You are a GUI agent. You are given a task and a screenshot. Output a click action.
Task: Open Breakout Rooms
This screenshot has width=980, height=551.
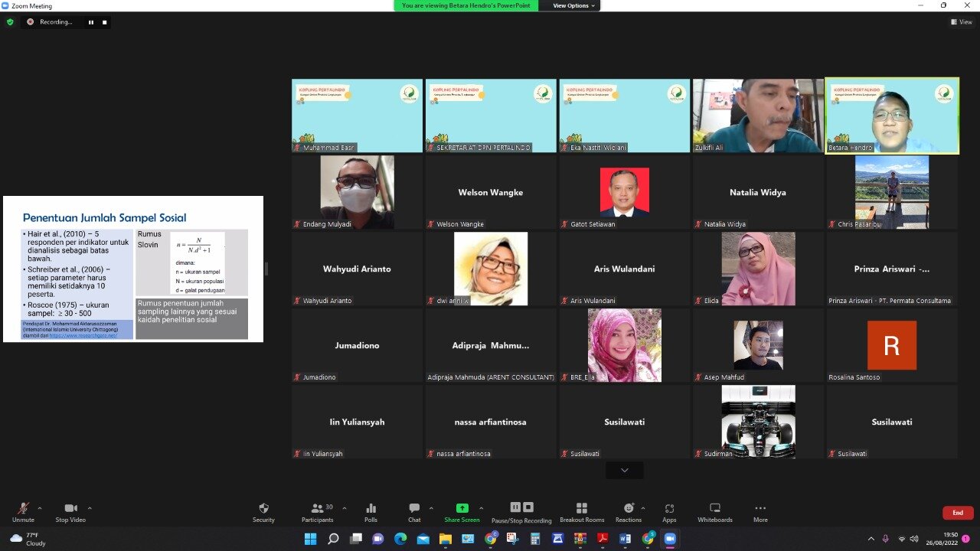coord(581,512)
